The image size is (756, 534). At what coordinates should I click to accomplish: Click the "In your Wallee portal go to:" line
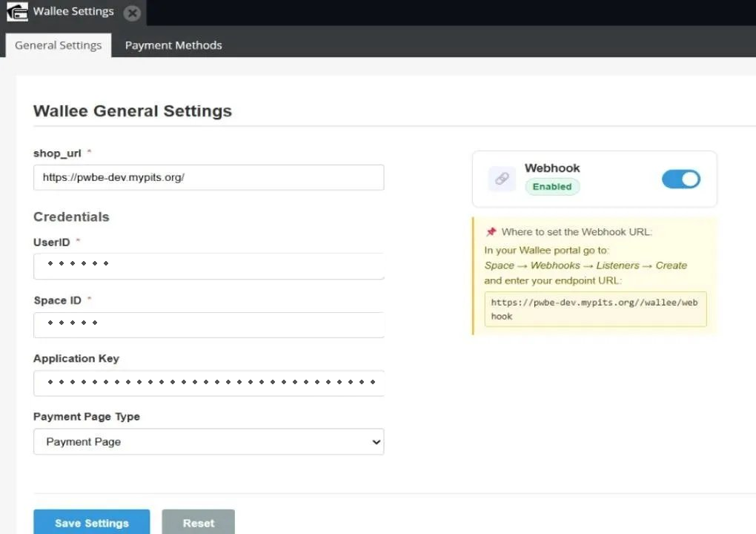546,251
